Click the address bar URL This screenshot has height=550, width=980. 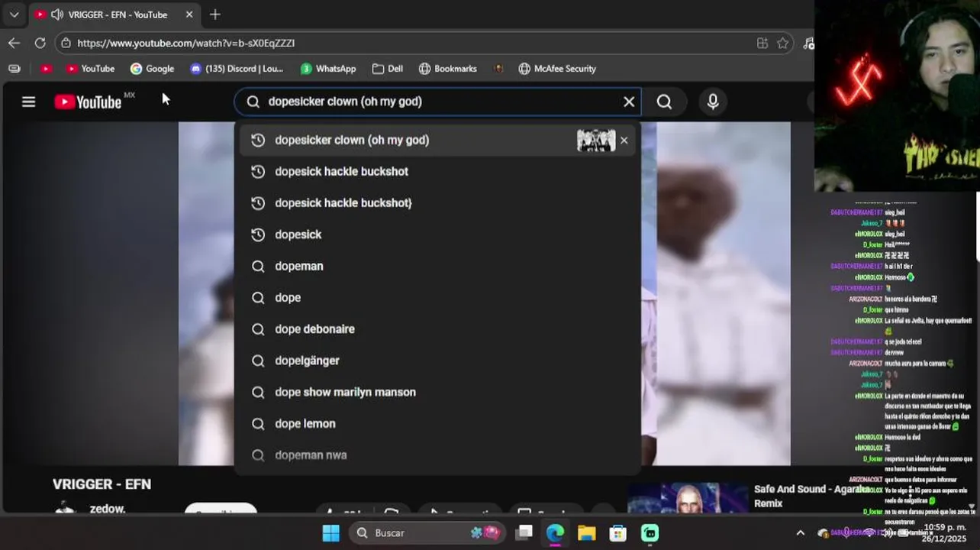(185, 44)
